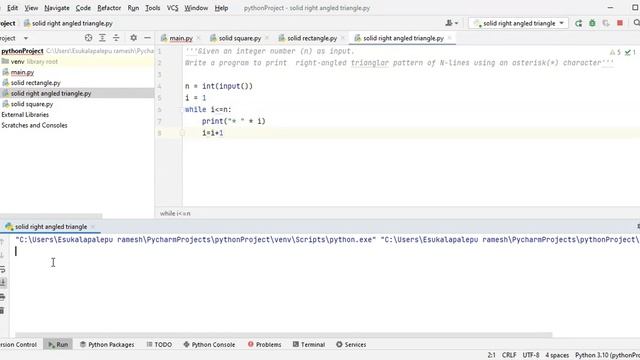The height and width of the screenshot is (360, 640).
Task: Click typo indicator checkmark showing 1
Action: [630, 52]
